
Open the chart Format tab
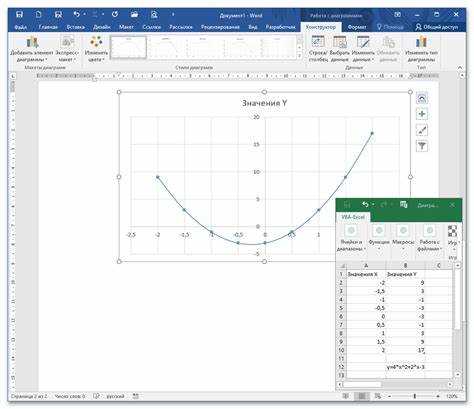click(357, 27)
